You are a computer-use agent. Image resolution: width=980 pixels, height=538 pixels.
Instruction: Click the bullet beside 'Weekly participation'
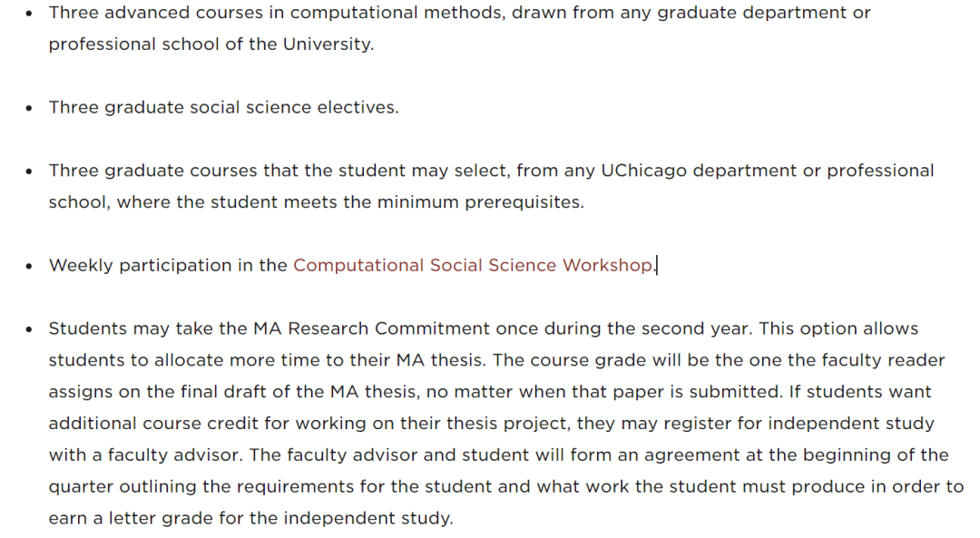click(x=30, y=267)
